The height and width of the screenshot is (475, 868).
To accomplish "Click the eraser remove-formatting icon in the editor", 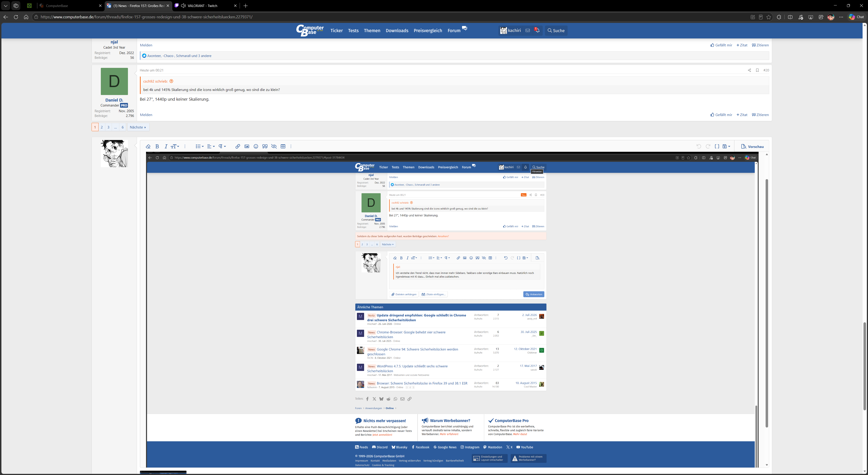I will [148, 146].
